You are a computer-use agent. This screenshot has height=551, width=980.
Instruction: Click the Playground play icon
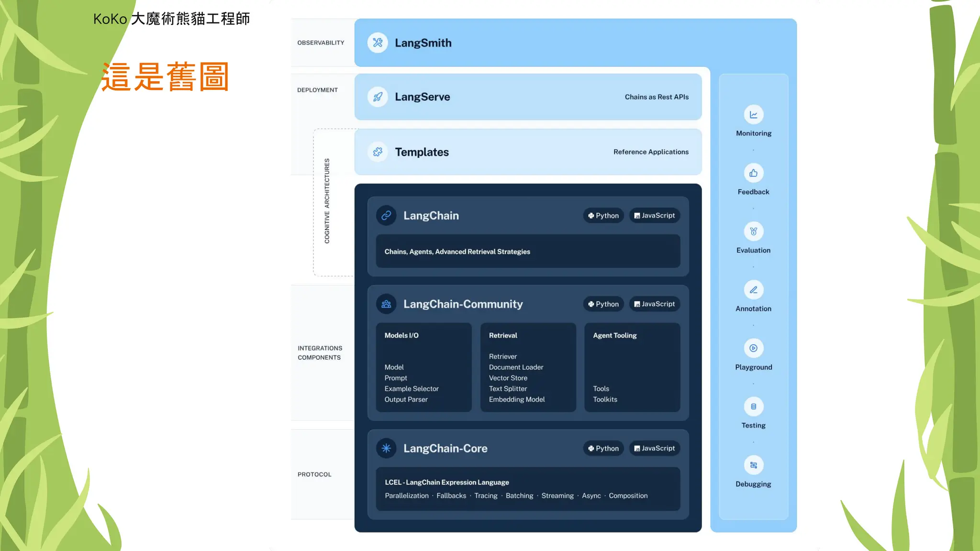(753, 348)
